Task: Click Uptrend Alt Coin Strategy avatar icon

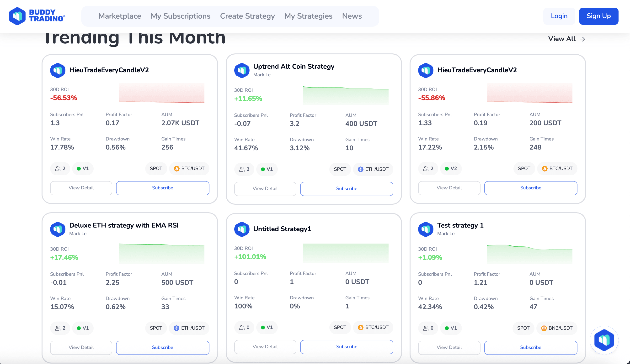Action: (x=241, y=70)
